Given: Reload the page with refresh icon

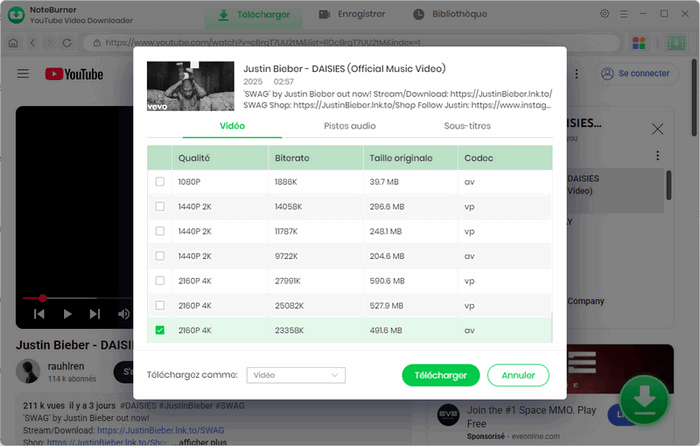Looking at the screenshot, I should click(x=67, y=43).
